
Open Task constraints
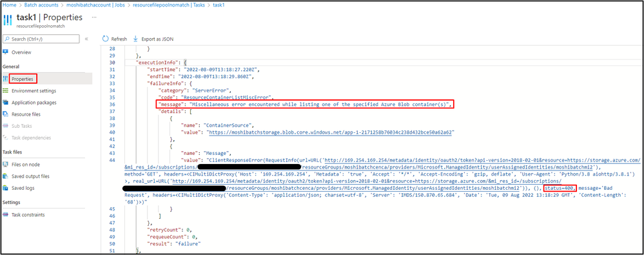(x=28, y=215)
